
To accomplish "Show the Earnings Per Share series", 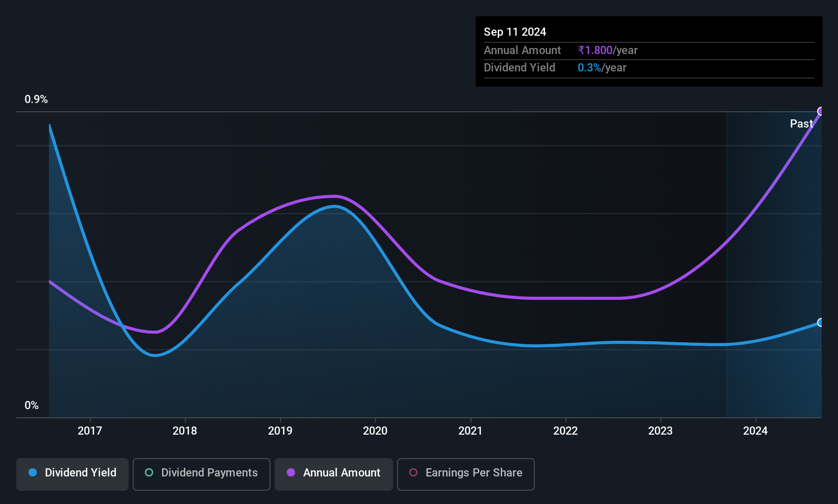I will coord(465,474).
